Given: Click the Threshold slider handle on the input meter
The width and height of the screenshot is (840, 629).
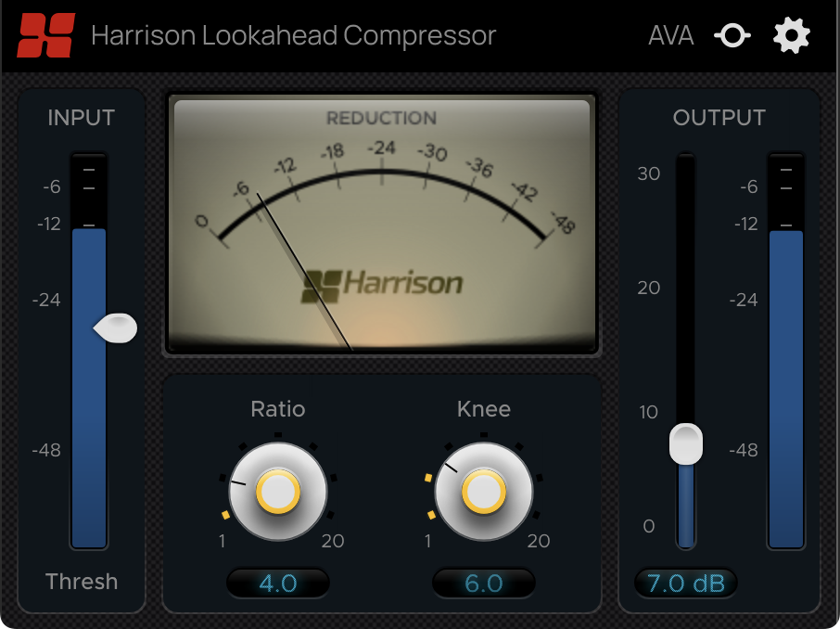Looking at the screenshot, I should (x=115, y=328).
